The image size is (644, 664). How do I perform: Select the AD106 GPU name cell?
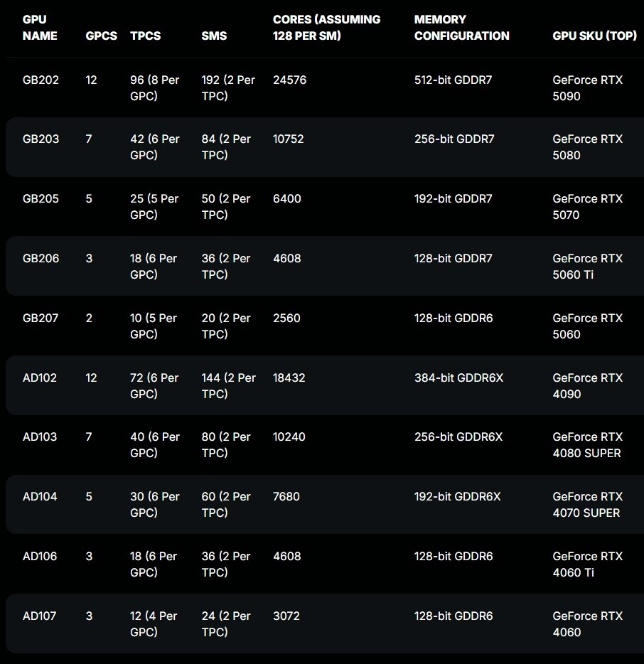39,556
